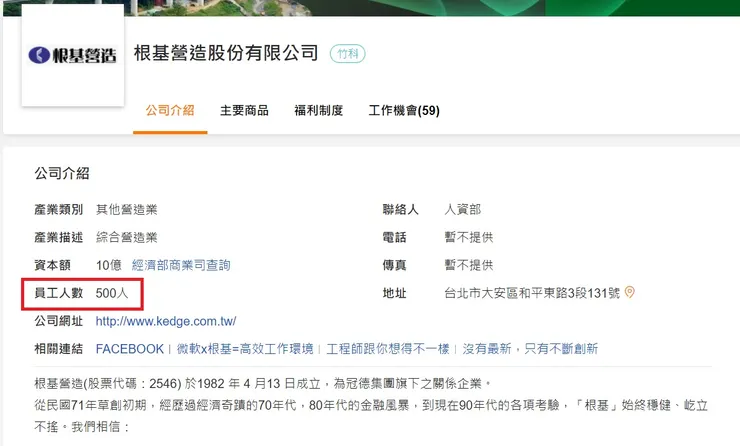This screenshot has width=740, height=446.
Task: Click the 500人 employee count value
Action: coord(112,293)
